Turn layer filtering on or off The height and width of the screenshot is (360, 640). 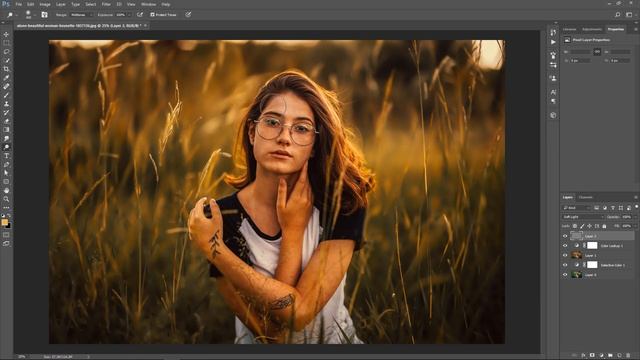pos(636,207)
